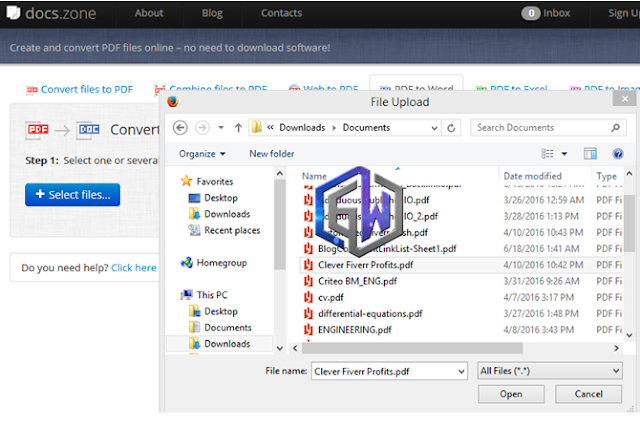Screen dimensions: 640x448
Task: Click the PDF icon beside ENGINEERING.pdf
Action: (308, 330)
